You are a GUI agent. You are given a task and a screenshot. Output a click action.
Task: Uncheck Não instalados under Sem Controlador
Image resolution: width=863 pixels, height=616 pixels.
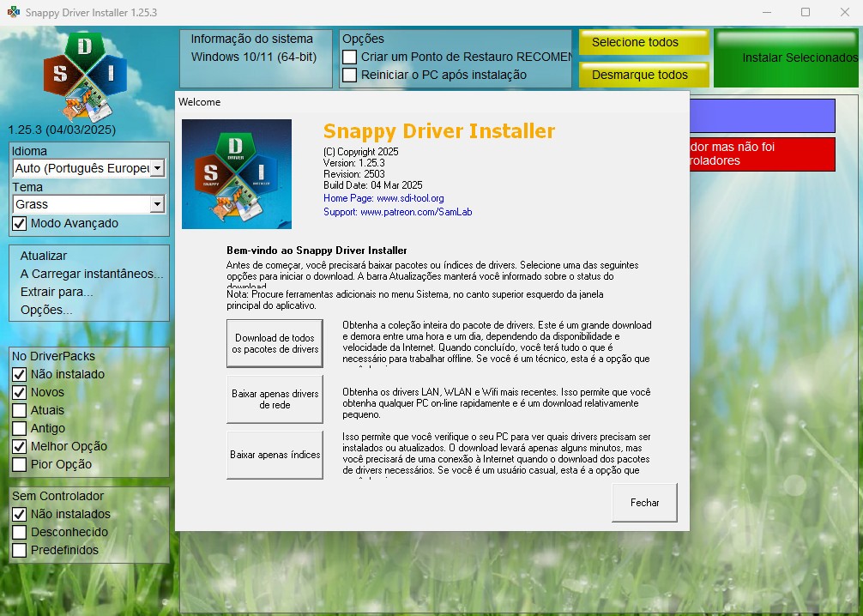[19, 514]
